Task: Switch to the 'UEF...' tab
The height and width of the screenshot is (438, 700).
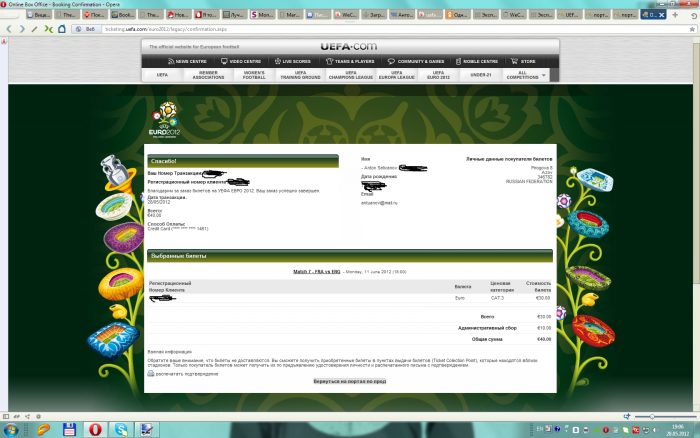Action: click(x=568, y=15)
